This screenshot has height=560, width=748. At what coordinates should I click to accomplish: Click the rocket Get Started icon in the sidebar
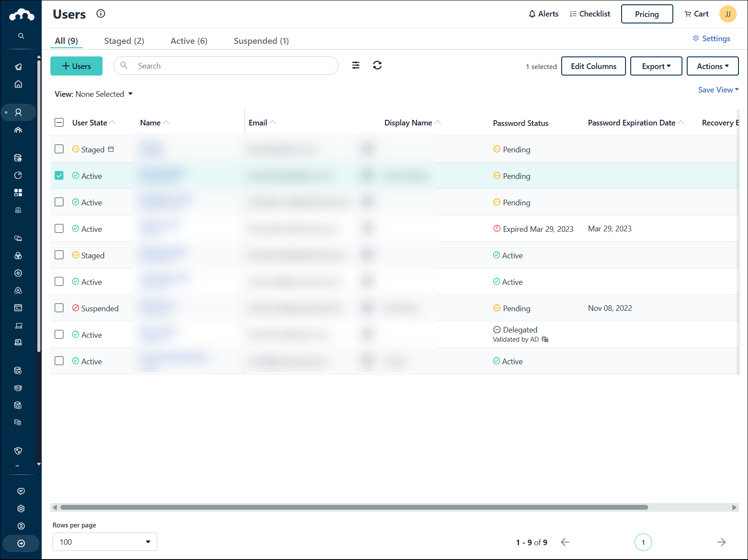point(18,66)
